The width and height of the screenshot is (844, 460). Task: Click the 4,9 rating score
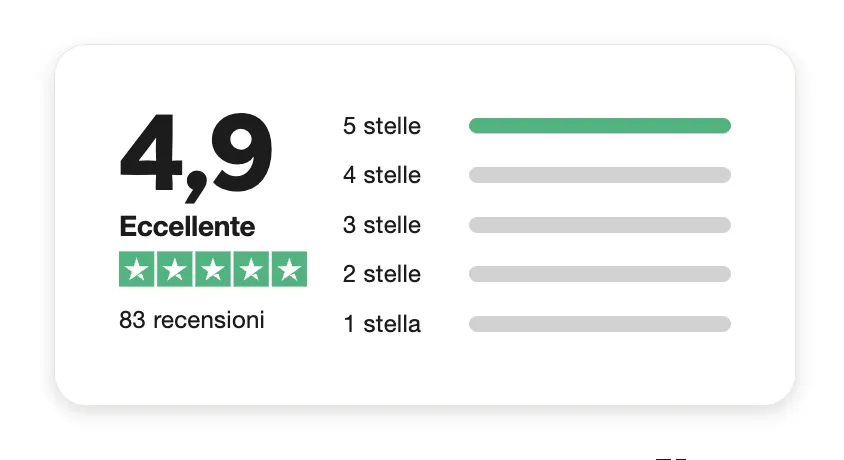[196, 156]
